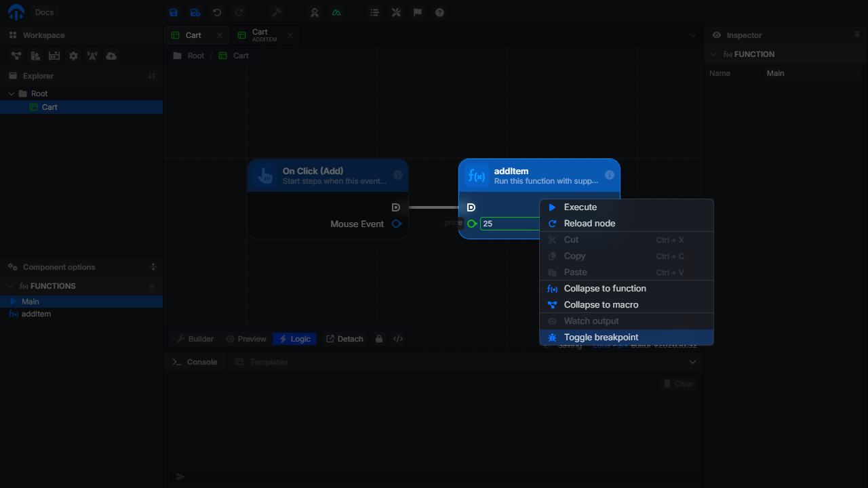Image resolution: width=868 pixels, height=488 pixels.
Task: Click the price input field showing 25
Action: tap(510, 224)
